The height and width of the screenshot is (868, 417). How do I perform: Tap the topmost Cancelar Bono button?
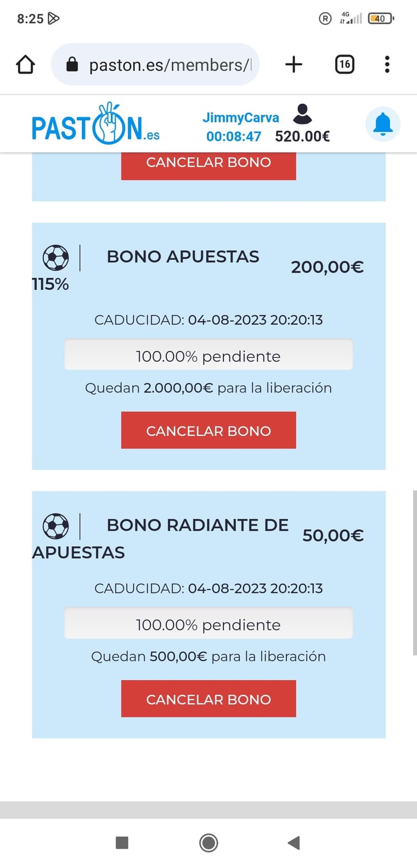(208, 165)
